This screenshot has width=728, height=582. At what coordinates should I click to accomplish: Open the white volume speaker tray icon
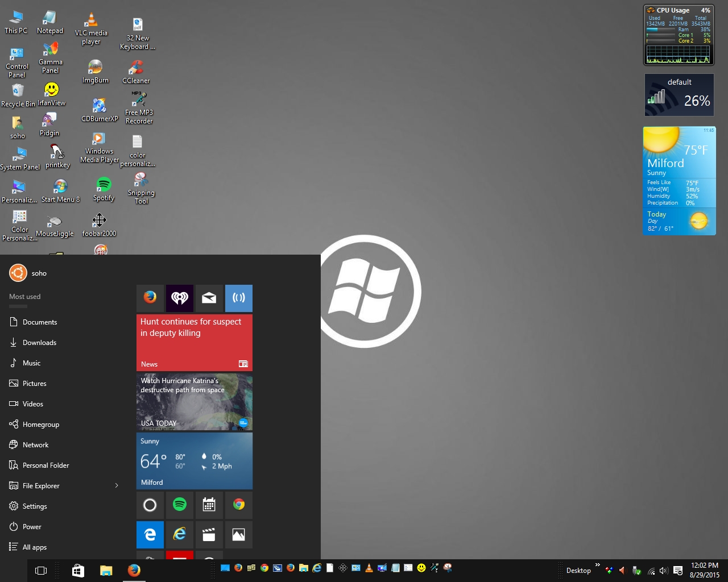click(x=663, y=571)
